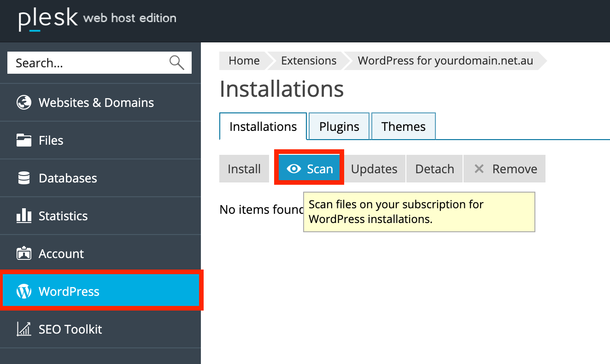Click the Plesk logo in header

pyautogui.click(x=48, y=20)
